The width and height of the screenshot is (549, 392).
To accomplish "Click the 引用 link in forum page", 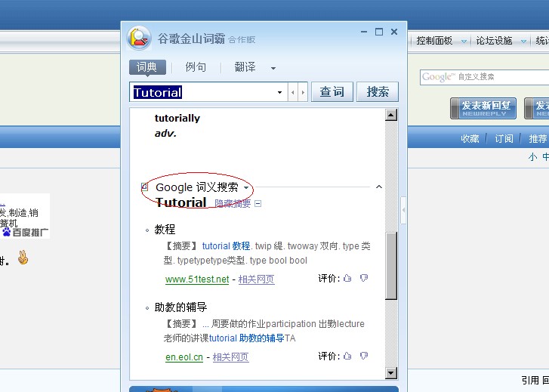I will pos(530,380).
